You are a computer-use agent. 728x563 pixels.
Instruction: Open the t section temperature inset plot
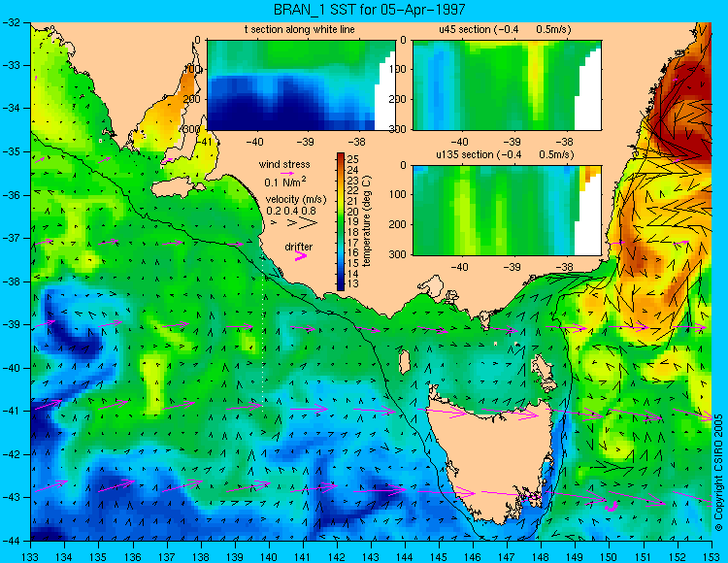tap(301, 85)
